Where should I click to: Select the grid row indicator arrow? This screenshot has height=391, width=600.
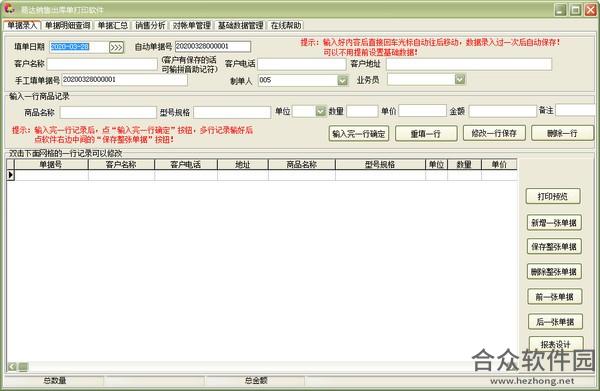pos(10,175)
